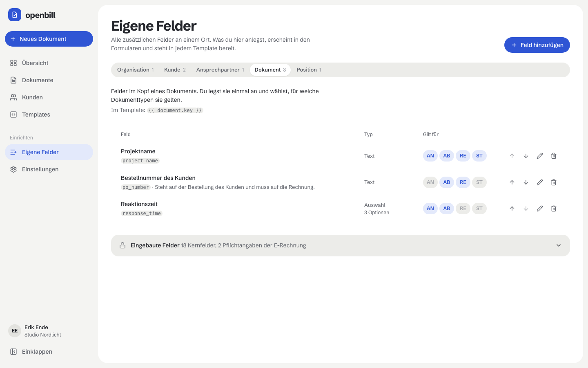Toggle ST for Projektname
Screen dimensions: 588x368
(479, 156)
